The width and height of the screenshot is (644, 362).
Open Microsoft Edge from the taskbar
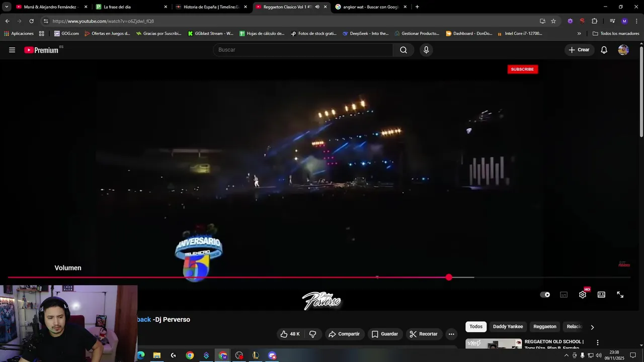pos(140,355)
